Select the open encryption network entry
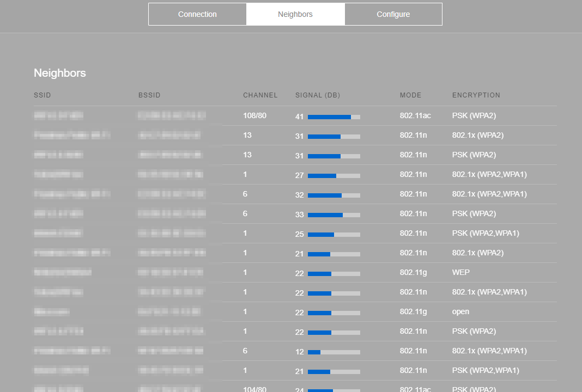The width and height of the screenshot is (582, 392). coord(460,311)
